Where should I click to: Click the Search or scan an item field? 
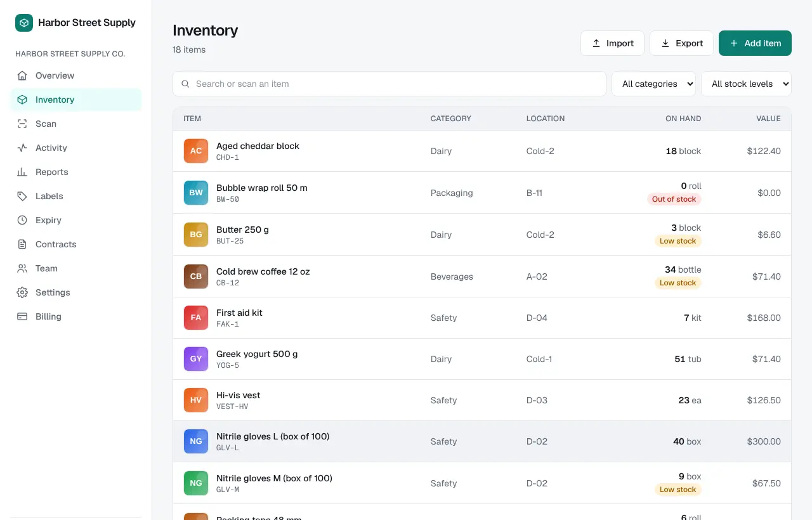click(390, 84)
